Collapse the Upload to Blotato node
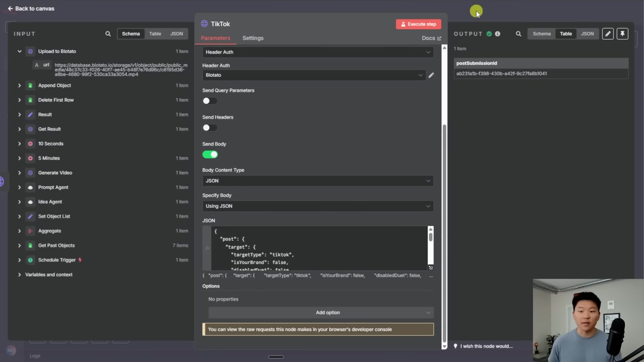Image resolution: width=644 pixels, height=362 pixels. pyautogui.click(x=20, y=51)
